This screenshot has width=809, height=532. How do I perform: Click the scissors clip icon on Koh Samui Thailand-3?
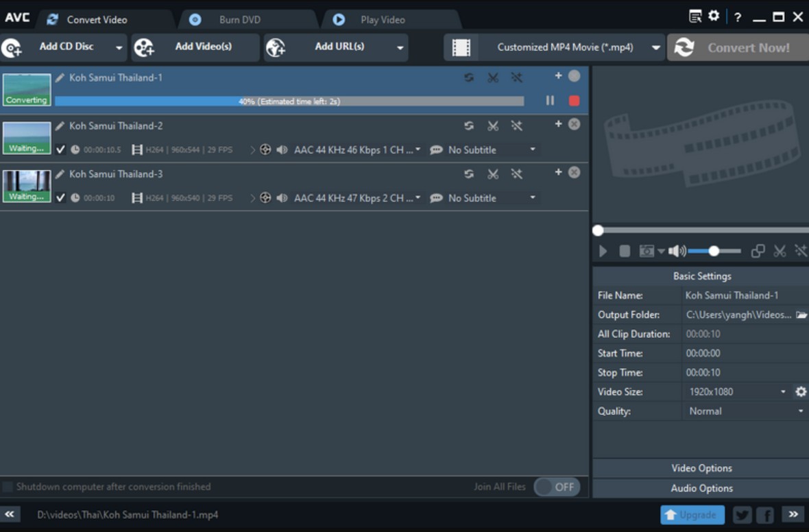(493, 174)
